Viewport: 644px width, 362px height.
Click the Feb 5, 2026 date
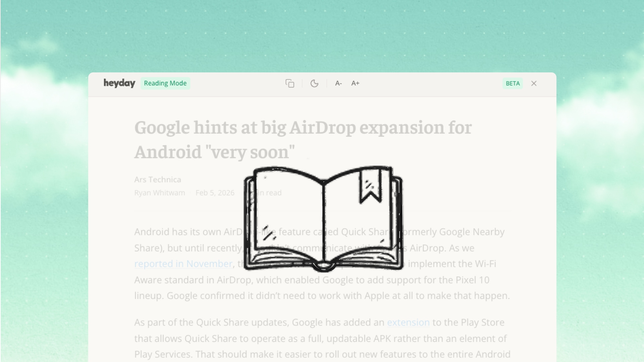[x=215, y=193]
